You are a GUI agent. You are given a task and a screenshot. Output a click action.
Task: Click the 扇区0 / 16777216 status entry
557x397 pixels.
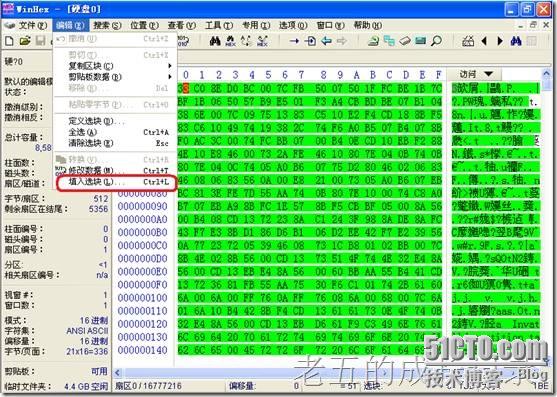[148, 386]
